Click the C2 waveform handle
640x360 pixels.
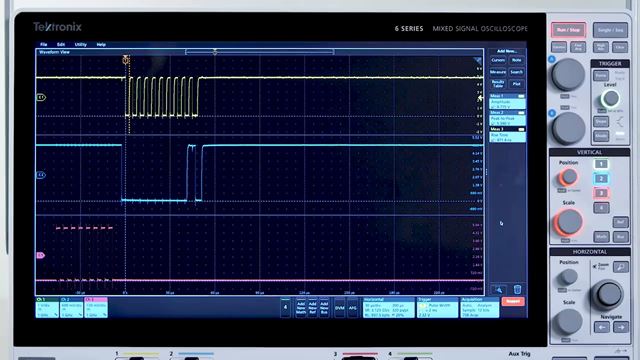tap(41, 175)
